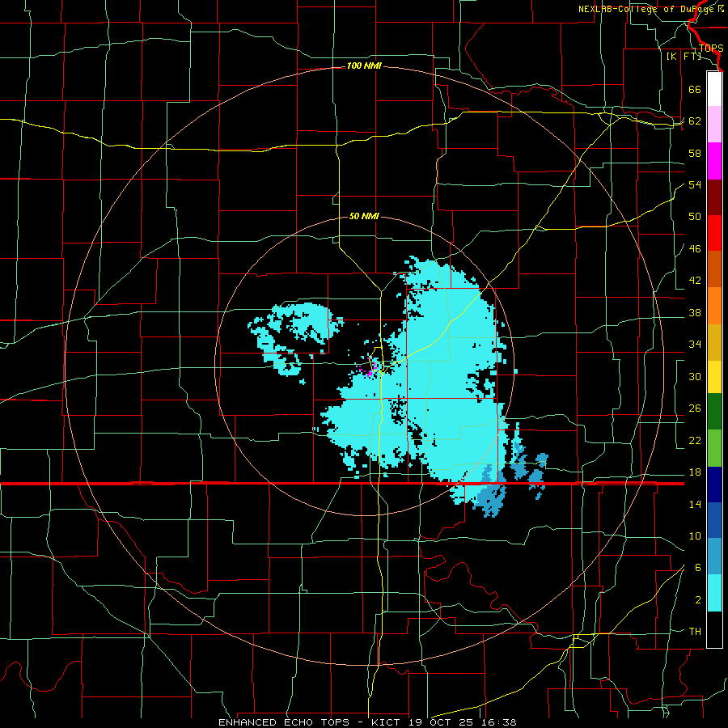The height and width of the screenshot is (728, 728).
Task: Click the light pink legend swatch
Action: (714, 125)
